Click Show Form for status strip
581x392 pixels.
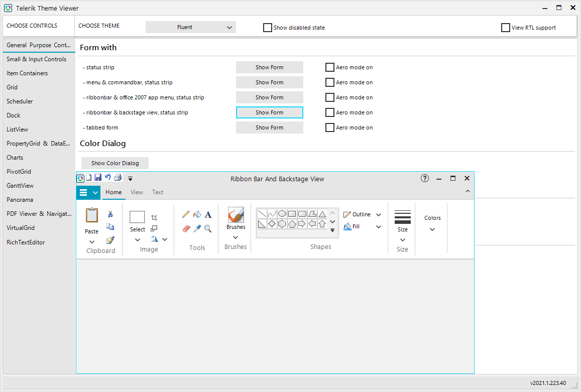coord(269,67)
